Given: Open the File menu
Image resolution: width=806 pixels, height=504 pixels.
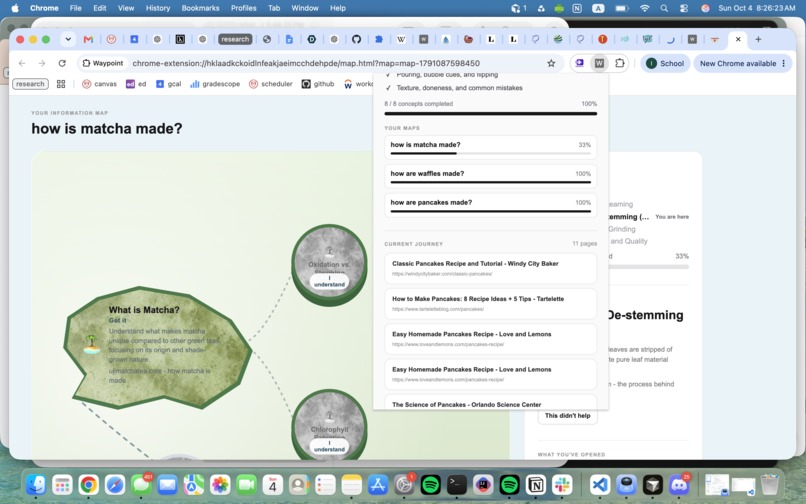Looking at the screenshot, I should click(76, 8).
